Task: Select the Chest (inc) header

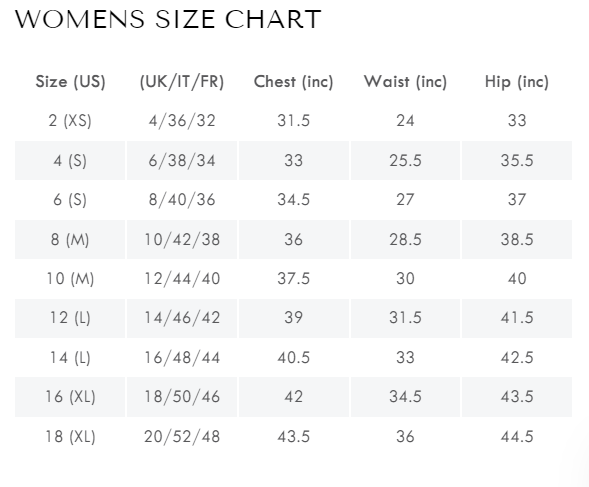Action: tap(293, 82)
